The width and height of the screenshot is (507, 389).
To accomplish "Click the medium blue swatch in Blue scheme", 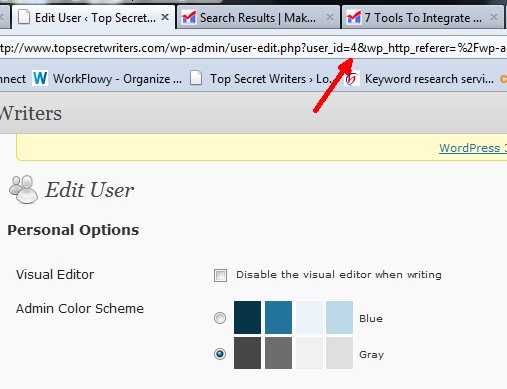I will tap(278, 317).
